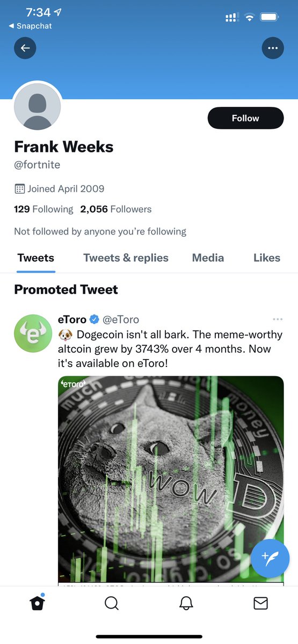Open the Home tab in bottom bar

[x=37, y=603]
